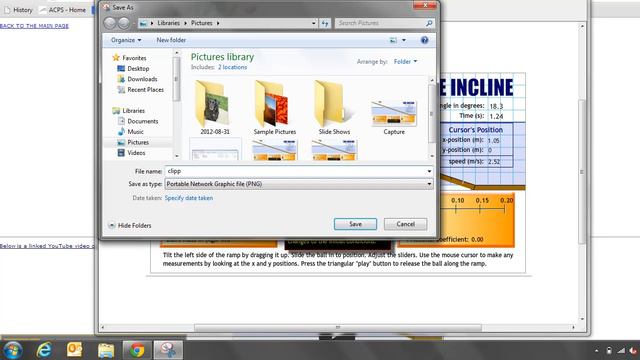
Task: Click the linked YouTube video text link
Action: coord(47,246)
